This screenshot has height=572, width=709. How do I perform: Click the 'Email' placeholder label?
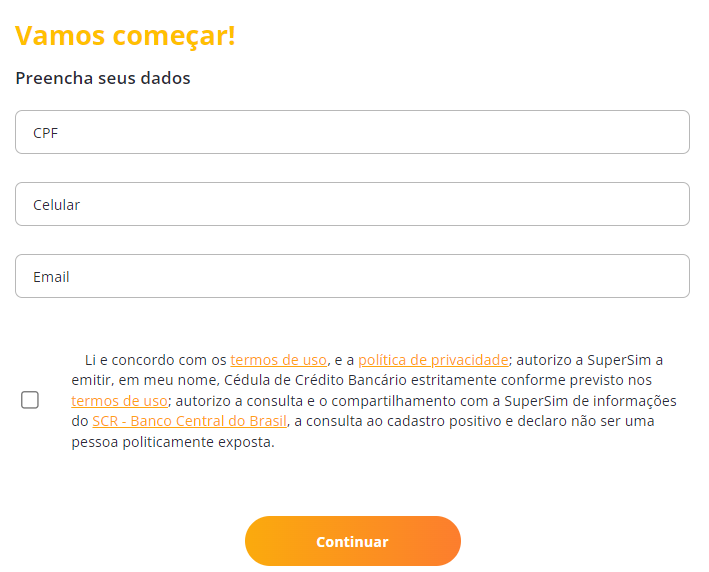(51, 276)
